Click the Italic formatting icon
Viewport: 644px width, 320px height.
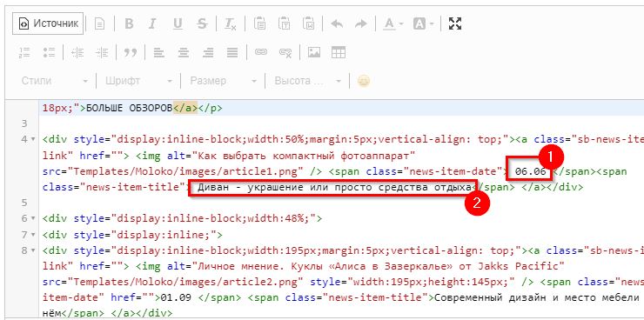point(152,23)
